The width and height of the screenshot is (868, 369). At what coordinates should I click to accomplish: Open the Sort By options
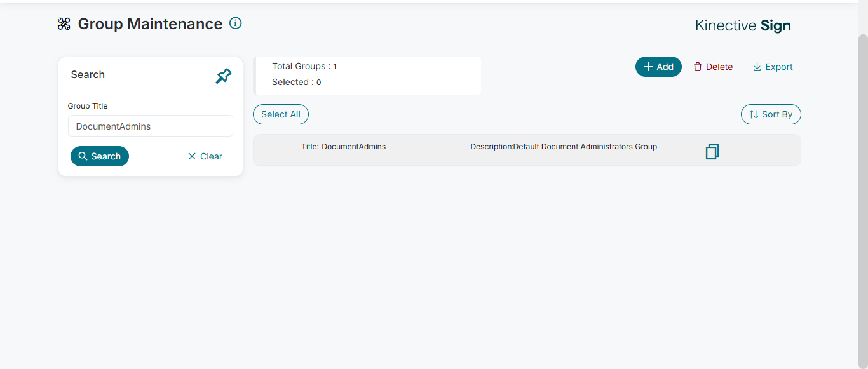(x=771, y=114)
